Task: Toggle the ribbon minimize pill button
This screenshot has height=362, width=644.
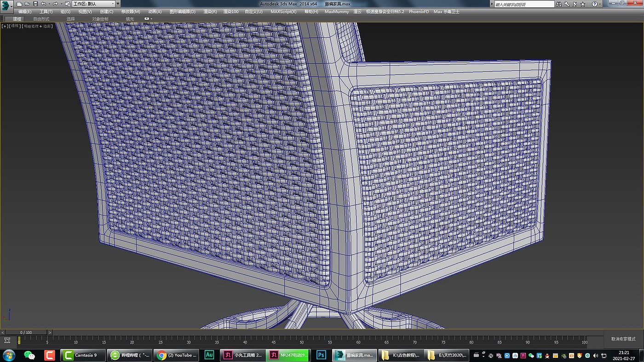Action: pos(147,19)
